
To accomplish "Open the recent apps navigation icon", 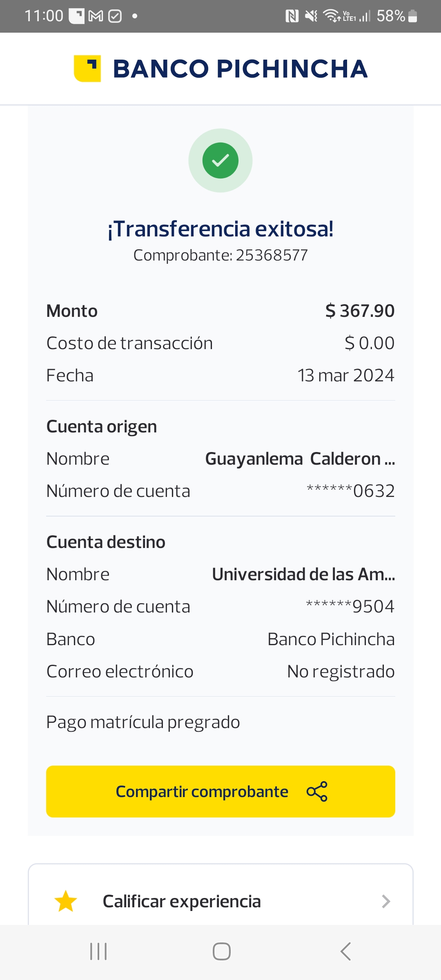I will 98,951.
